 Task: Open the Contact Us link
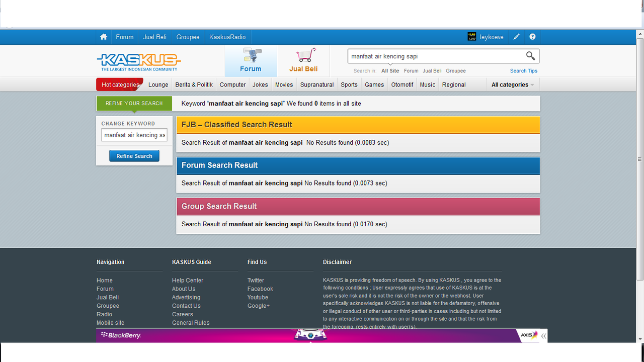point(186,306)
